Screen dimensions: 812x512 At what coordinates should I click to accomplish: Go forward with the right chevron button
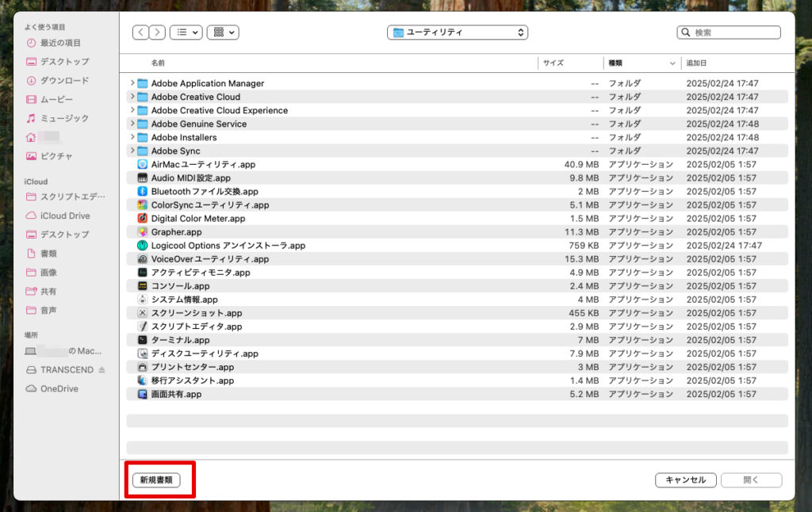click(x=158, y=32)
